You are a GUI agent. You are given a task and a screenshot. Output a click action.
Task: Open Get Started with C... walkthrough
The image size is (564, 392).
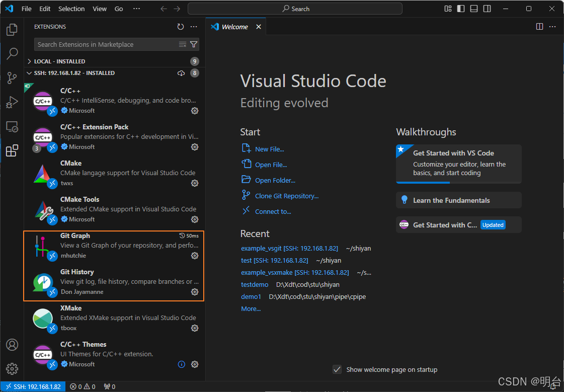click(459, 225)
